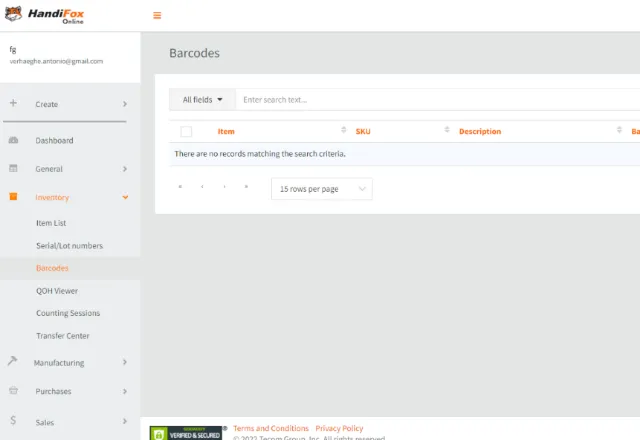Go to next page of results
Screen dimensions: 640x440
coord(224,187)
